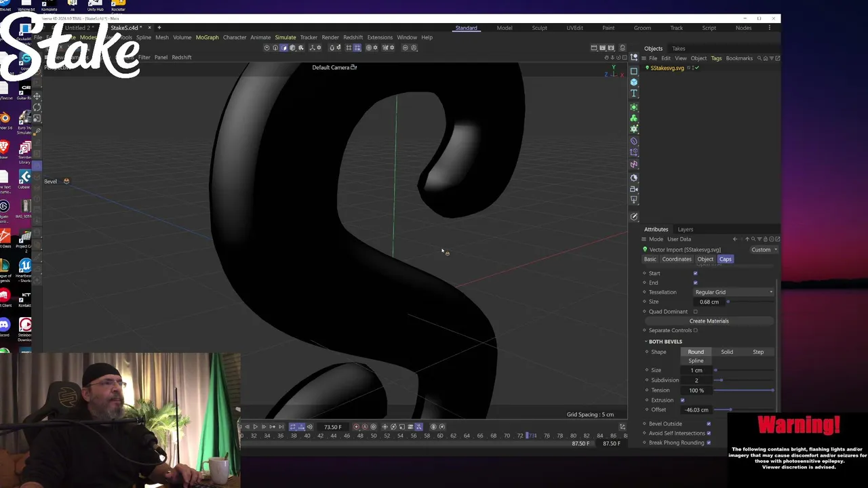Go to home in Object Manager
This screenshot has height=488, width=868.
point(766,58)
